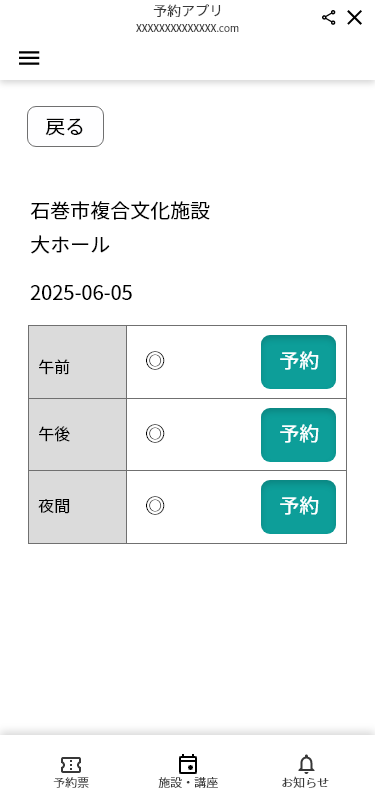Reserve the 午後 afternoon slot
The height and width of the screenshot is (812, 375).
[x=298, y=435]
